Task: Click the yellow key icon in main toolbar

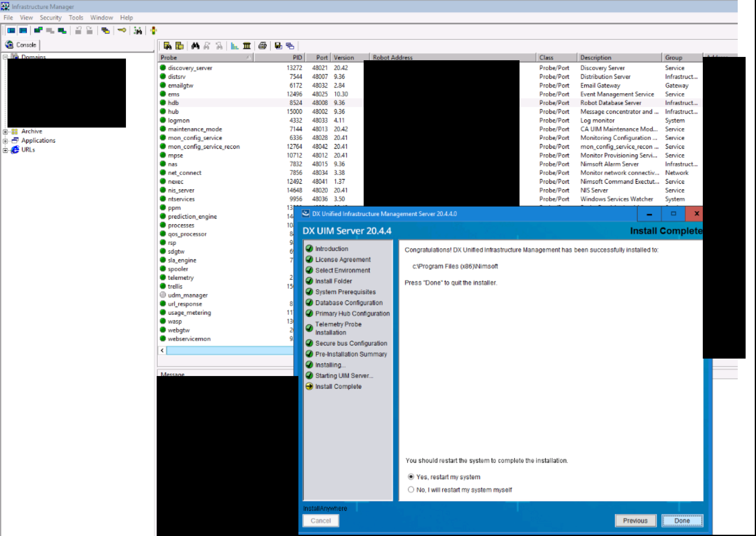Action: 122,30
